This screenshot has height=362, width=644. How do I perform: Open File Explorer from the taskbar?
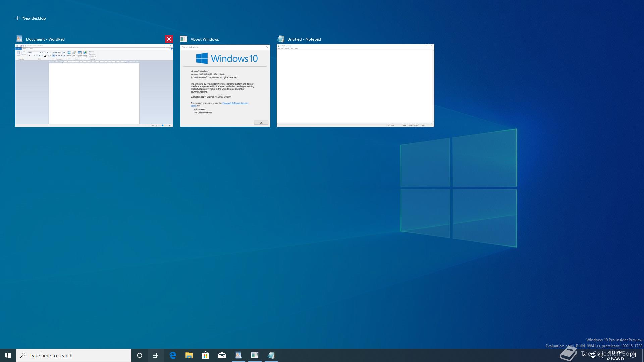pos(189,355)
